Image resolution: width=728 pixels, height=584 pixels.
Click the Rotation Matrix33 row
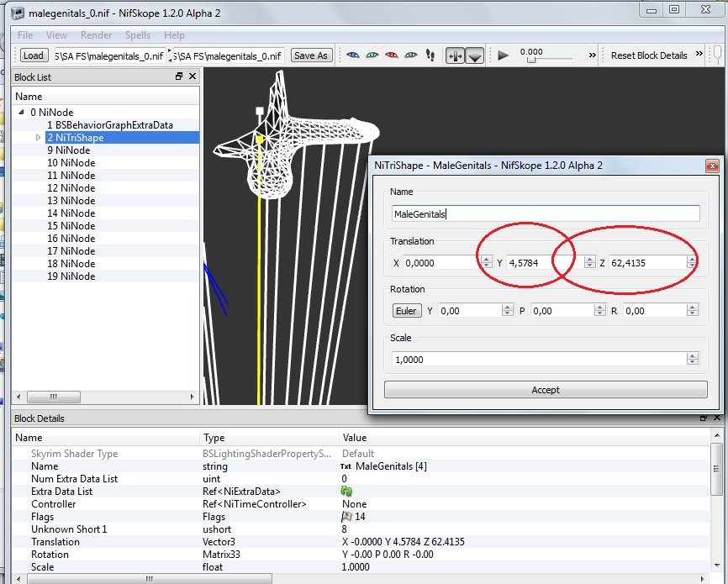362,555
